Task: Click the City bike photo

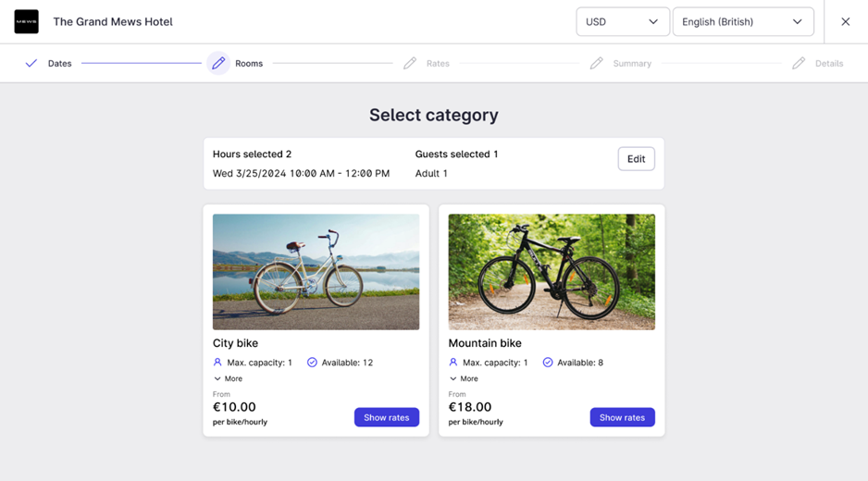Action: point(316,272)
